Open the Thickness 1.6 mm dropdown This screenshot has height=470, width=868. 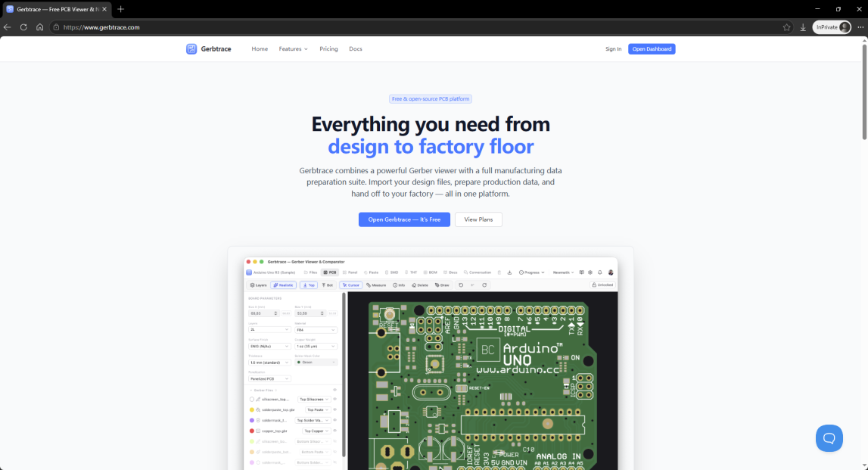(x=269, y=363)
